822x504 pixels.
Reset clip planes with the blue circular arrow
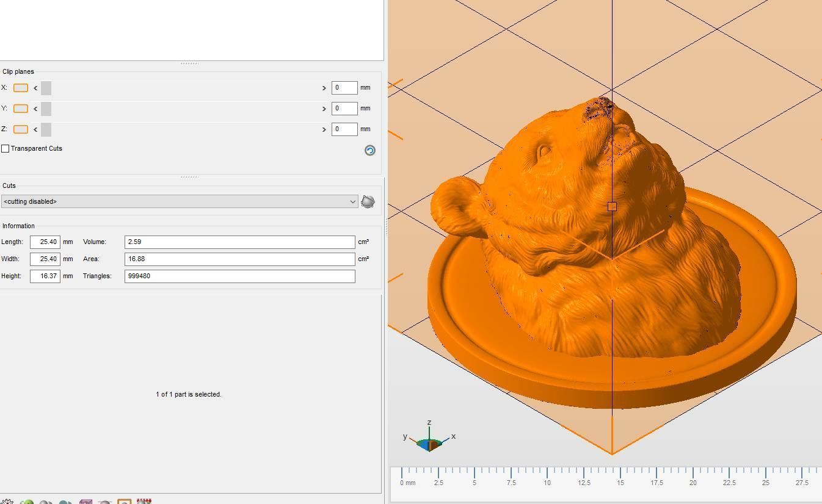coord(369,150)
